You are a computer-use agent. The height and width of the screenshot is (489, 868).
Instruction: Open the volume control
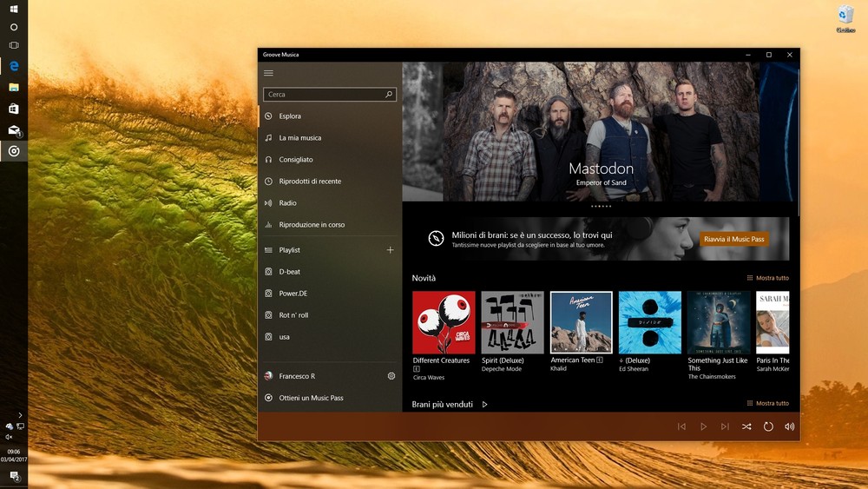click(x=789, y=426)
